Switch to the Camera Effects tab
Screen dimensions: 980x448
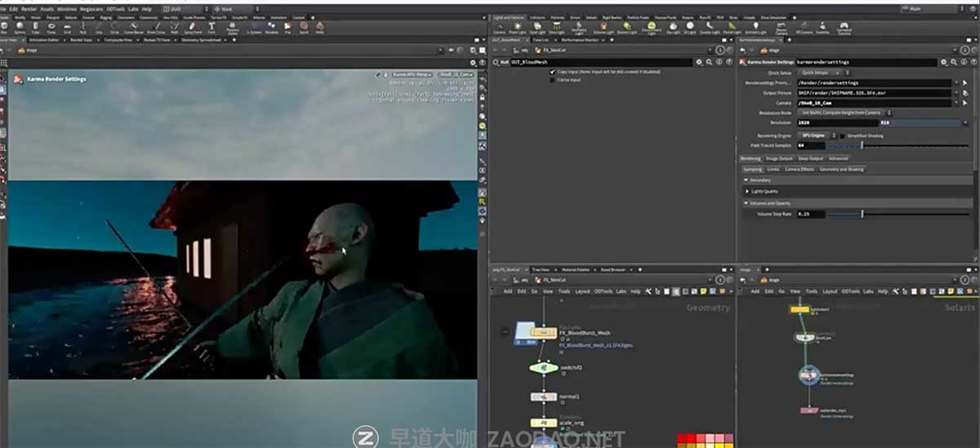[x=800, y=169]
